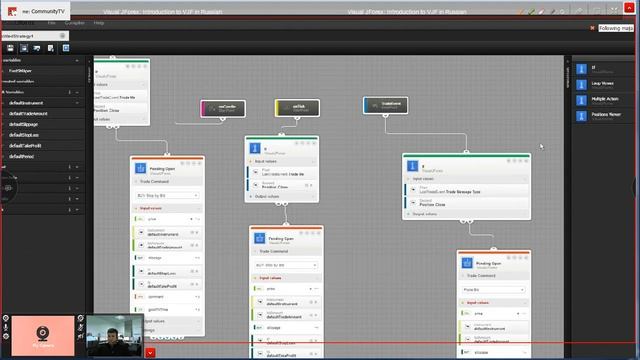
Task: Click the red button at top-right corner
Action: pyautogui.click(x=629, y=8)
